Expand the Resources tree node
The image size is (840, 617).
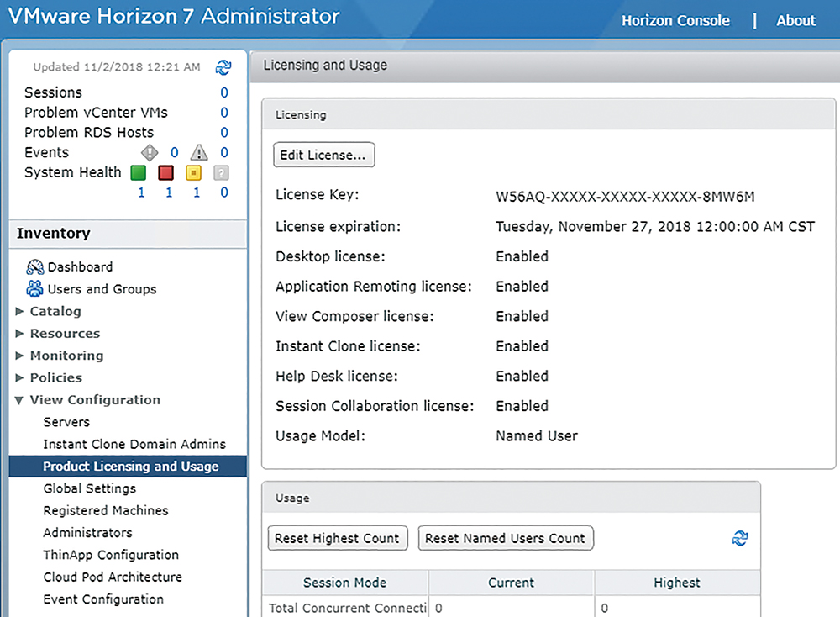(20, 334)
